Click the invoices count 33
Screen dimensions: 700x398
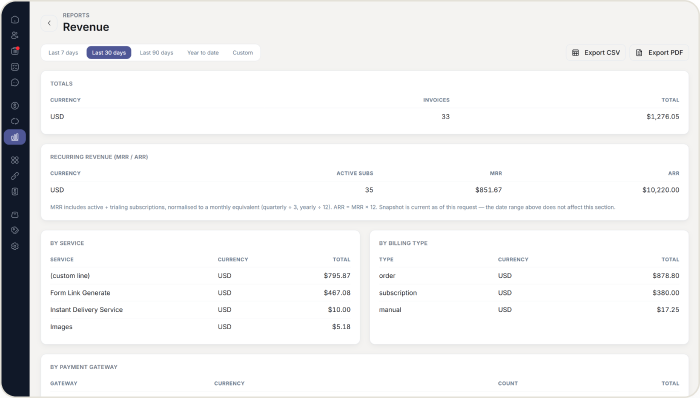coord(446,116)
